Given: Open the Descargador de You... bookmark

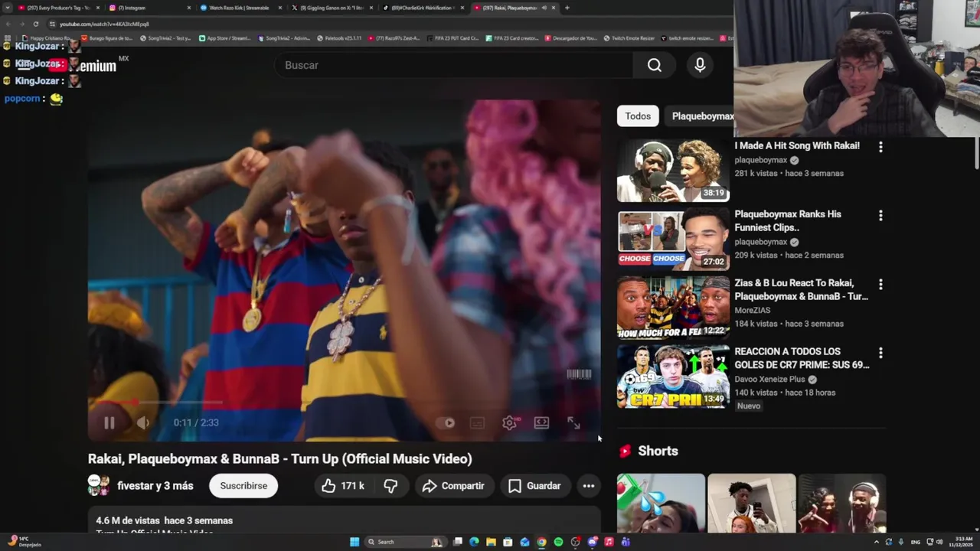Looking at the screenshot, I should [570, 37].
